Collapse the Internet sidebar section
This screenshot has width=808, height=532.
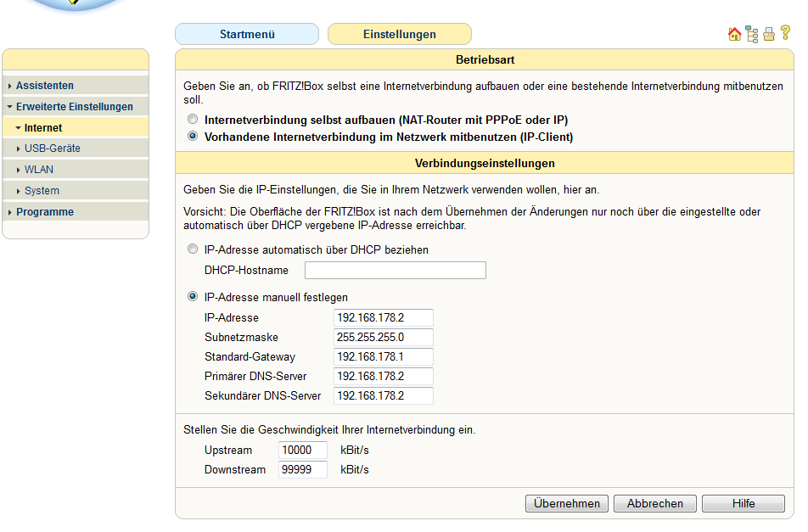point(76,128)
